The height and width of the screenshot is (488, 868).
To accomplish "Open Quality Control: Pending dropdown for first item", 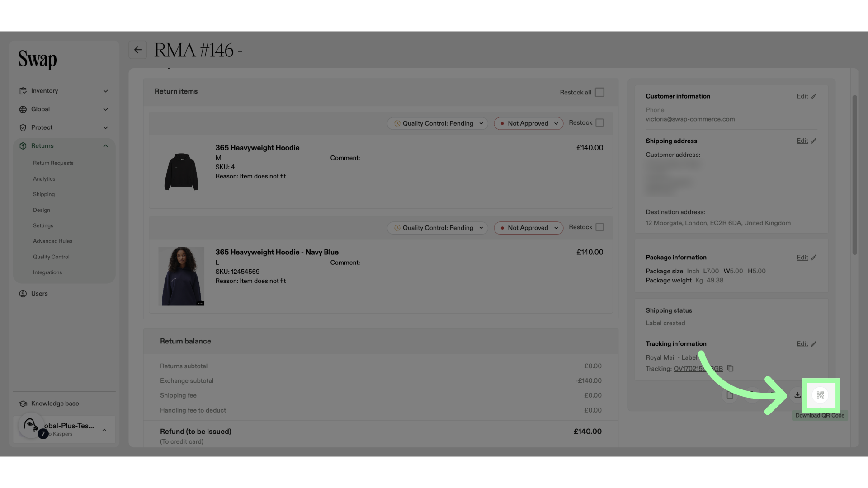I will (438, 123).
